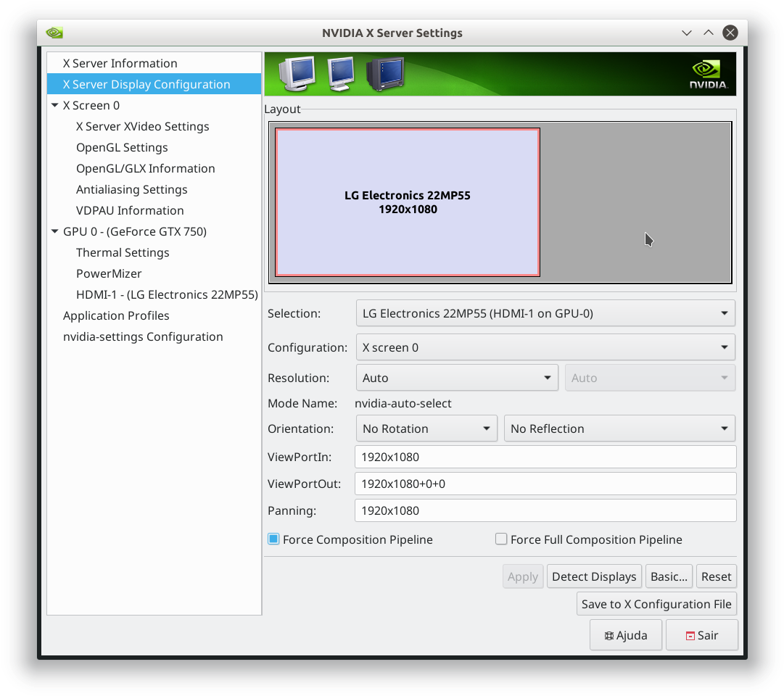Viewport: 784px width, 696px height.
Task: Click the NVIDIA logo in the green banner
Action: (x=708, y=75)
